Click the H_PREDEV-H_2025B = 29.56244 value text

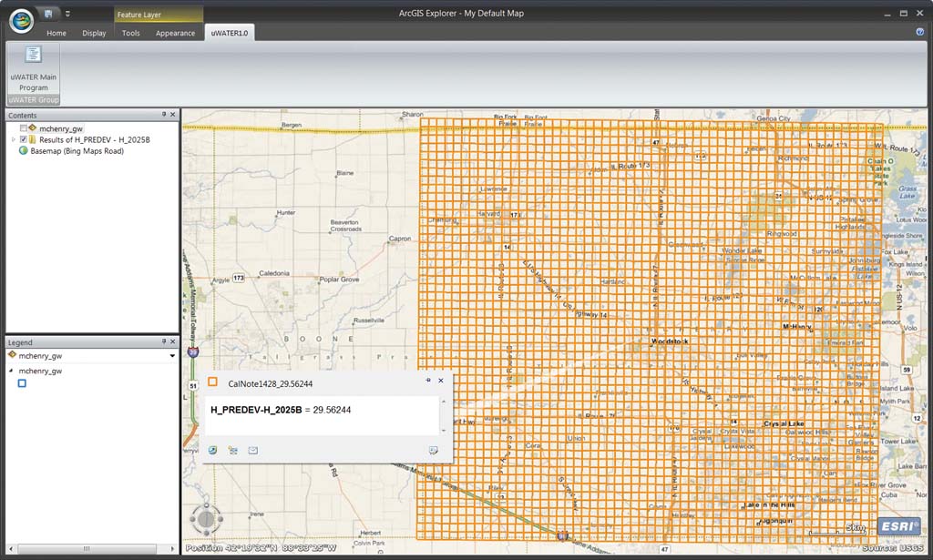pos(281,410)
